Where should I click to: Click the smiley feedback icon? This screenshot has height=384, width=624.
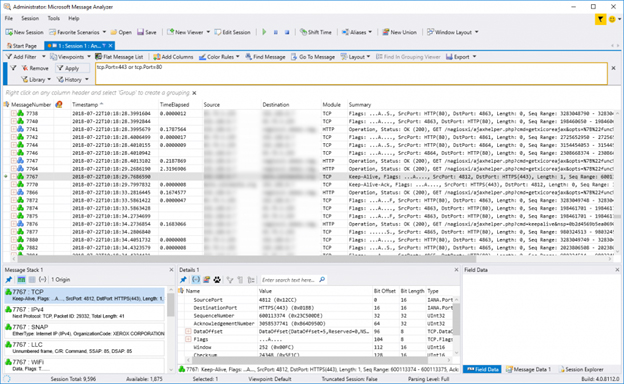pos(612,19)
